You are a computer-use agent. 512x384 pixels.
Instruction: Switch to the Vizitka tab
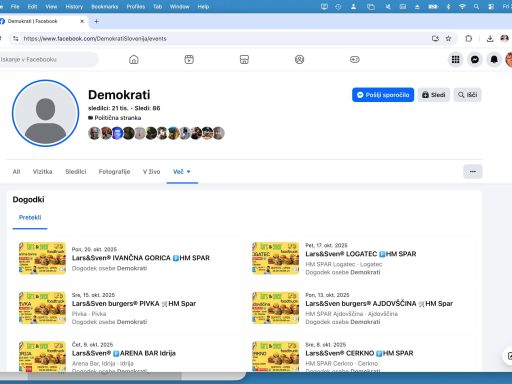tap(42, 172)
